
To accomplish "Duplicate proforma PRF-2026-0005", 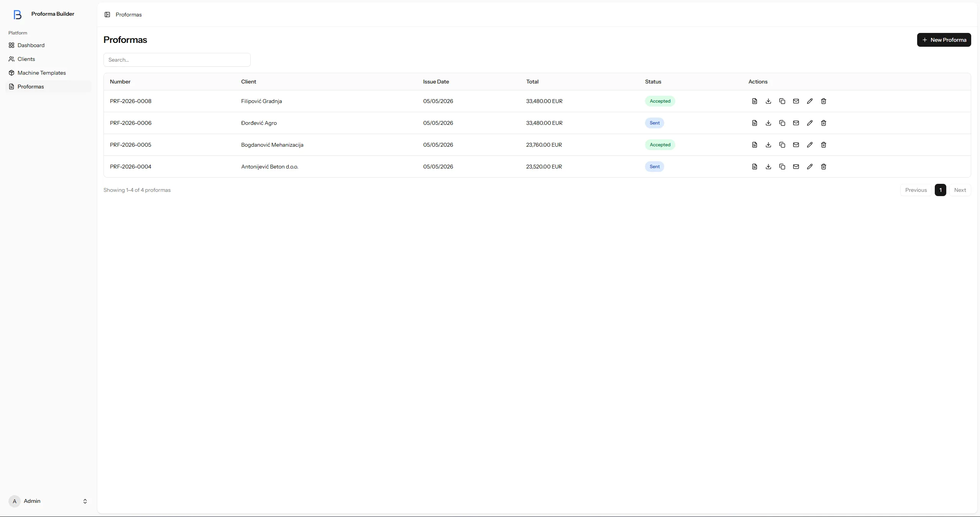I will click(x=782, y=145).
